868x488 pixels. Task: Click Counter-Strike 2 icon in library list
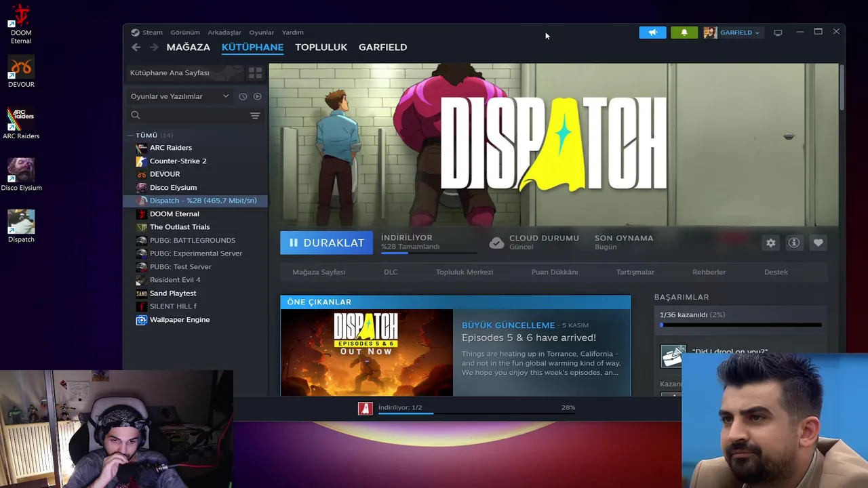pyautogui.click(x=141, y=161)
